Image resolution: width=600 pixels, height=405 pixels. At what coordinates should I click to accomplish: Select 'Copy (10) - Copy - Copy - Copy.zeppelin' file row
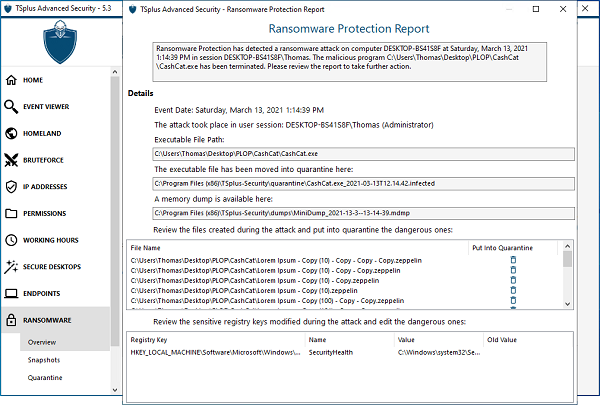tap(276, 260)
